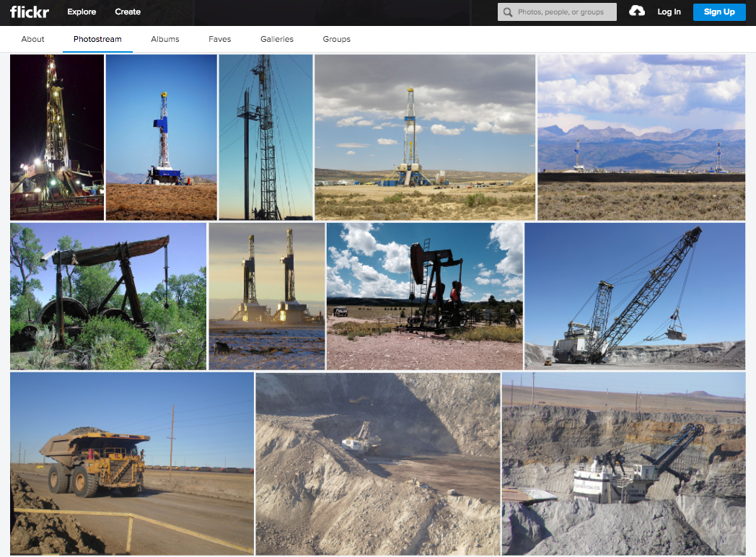Click the search magnifier icon
This screenshot has width=756, height=557.
(x=508, y=12)
